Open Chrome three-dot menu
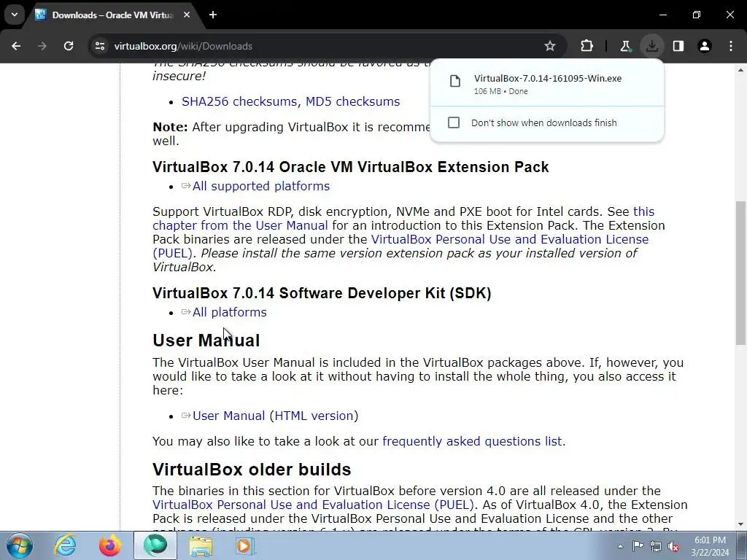Screen dimensions: 747x560 coord(731,46)
